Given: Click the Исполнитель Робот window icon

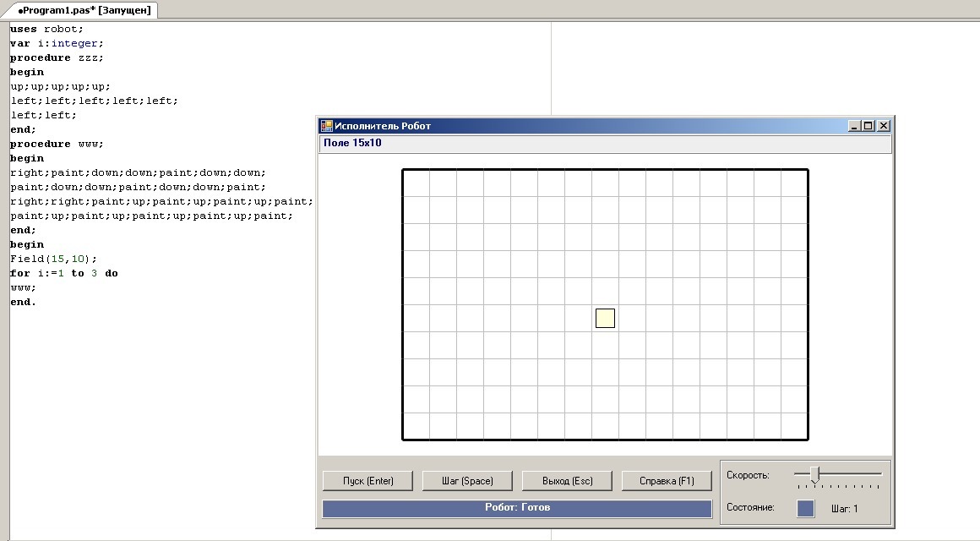Looking at the screenshot, I should tap(326, 126).
